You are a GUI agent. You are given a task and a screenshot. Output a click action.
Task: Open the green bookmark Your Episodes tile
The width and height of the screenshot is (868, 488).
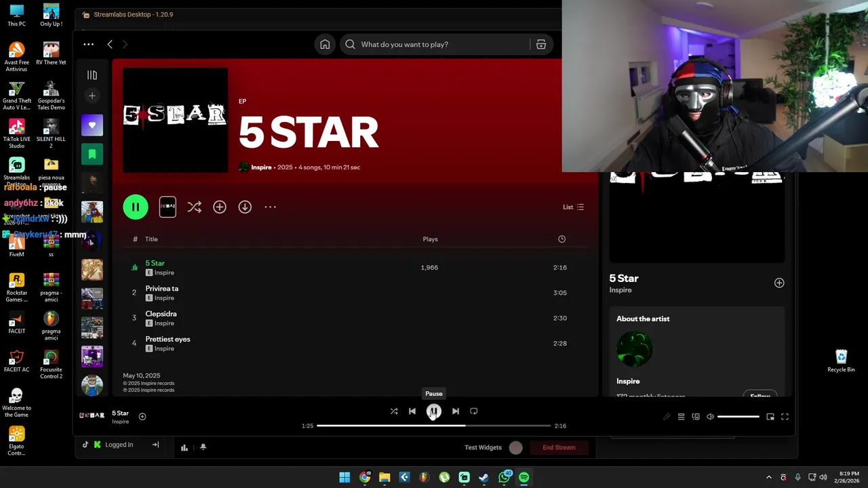(x=92, y=155)
